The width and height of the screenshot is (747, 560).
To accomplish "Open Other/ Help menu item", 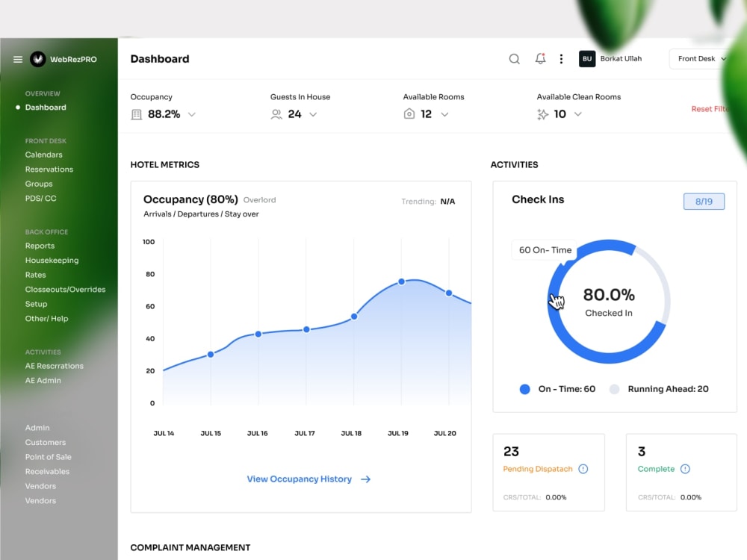I will click(46, 319).
